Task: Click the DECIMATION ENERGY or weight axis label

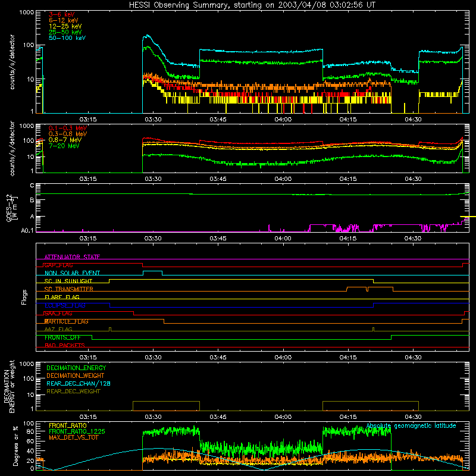Action: coord(9,386)
